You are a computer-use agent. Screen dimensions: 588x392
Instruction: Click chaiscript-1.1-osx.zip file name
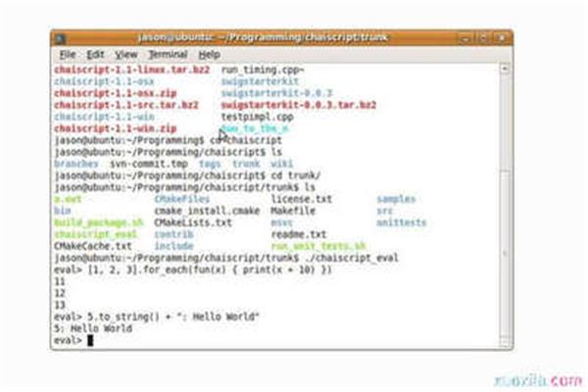[115, 93]
